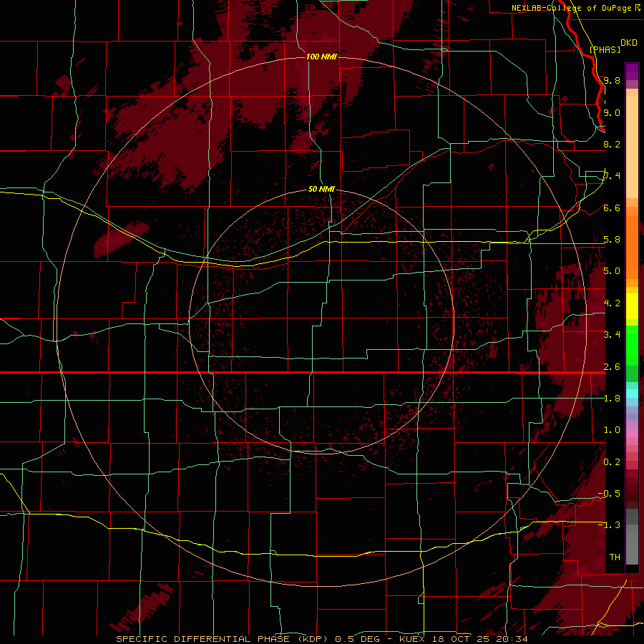The image size is (644, 644).
Task: Click the 'TH' threshold label on legend
Action: [615, 557]
